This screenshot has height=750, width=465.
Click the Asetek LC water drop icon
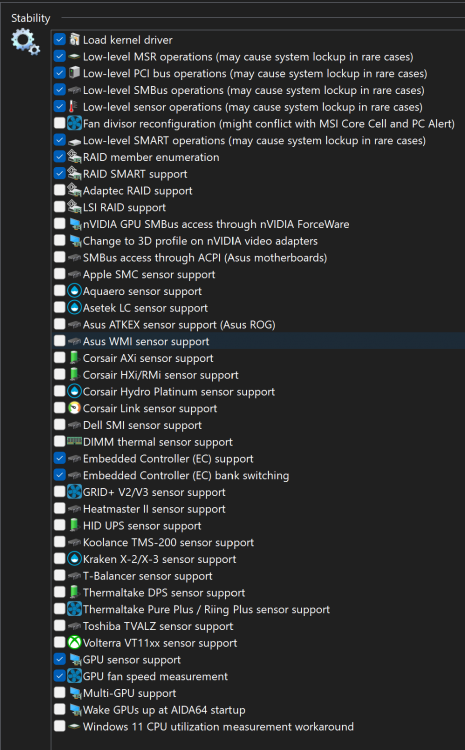tap(75, 307)
